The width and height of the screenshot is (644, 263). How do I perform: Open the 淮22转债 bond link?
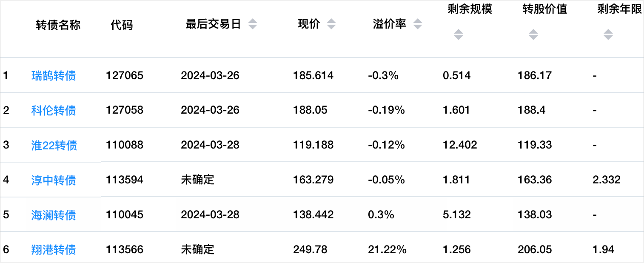pos(54,146)
